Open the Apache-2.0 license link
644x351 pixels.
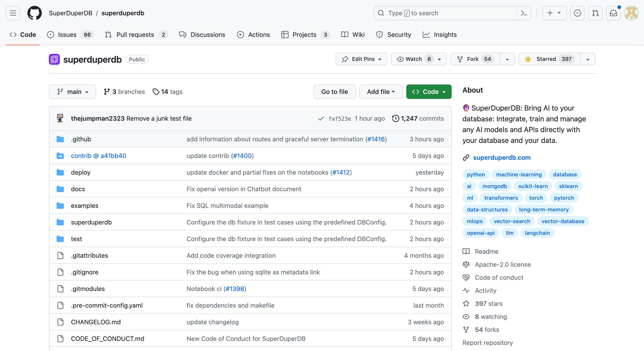pyautogui.click(x=502, y=265)
